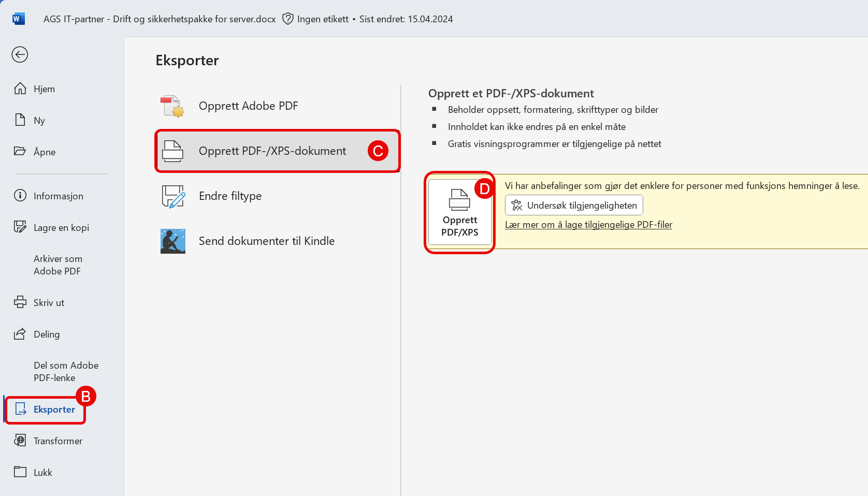868x496 pixels.
Task: Click the Word app logo
Action: 19,19
